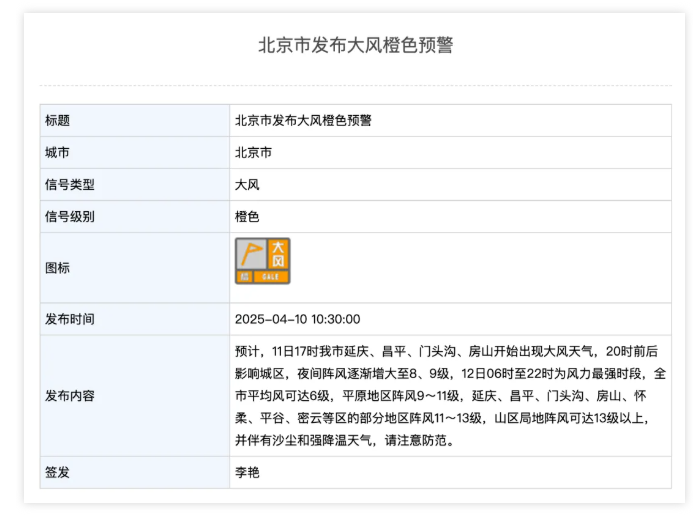Click the title cell value 北京市发布大风橙色预警

(x=303, y=120)
